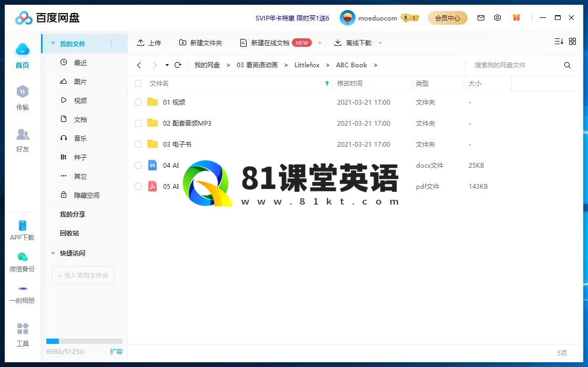Click the user avatar of moeduocom
This screenshot has width=588, height=367.
(347, 18)
